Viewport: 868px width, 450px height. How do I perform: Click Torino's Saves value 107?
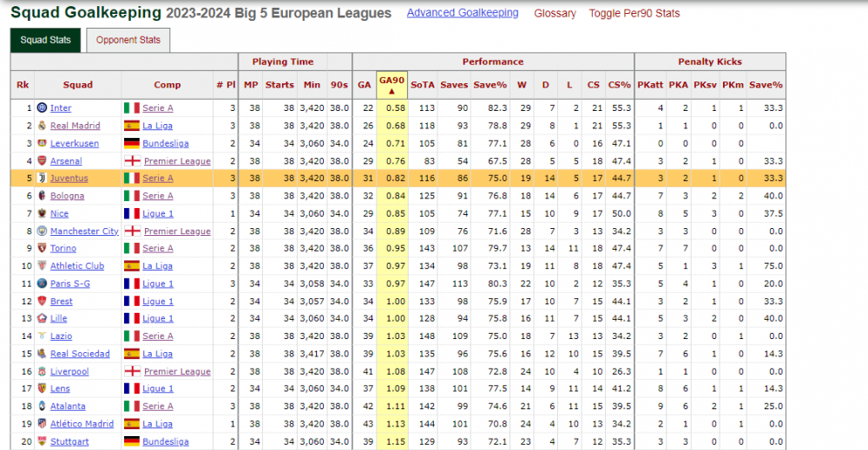coord(460,249)
